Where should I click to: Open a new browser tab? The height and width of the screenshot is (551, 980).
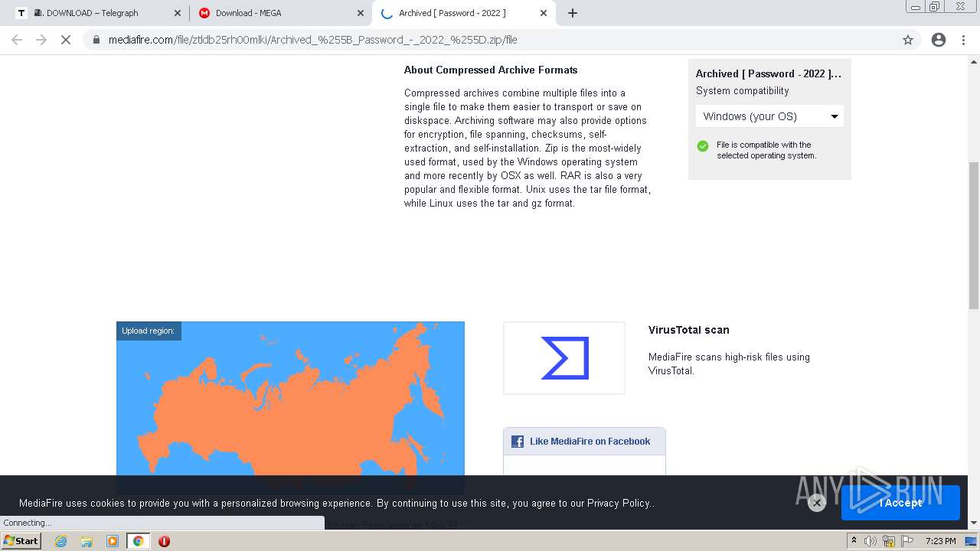coord(572,13)
